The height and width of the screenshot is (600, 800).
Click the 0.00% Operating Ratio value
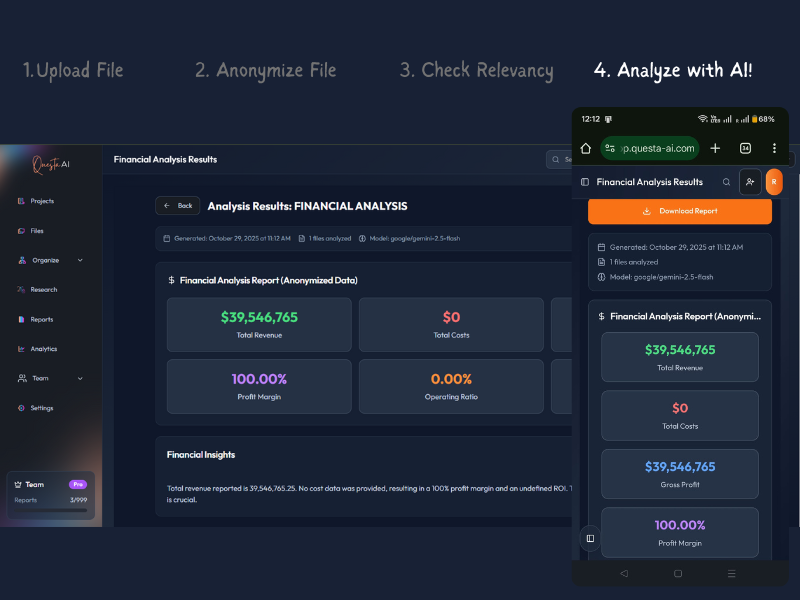pos(451,379)
